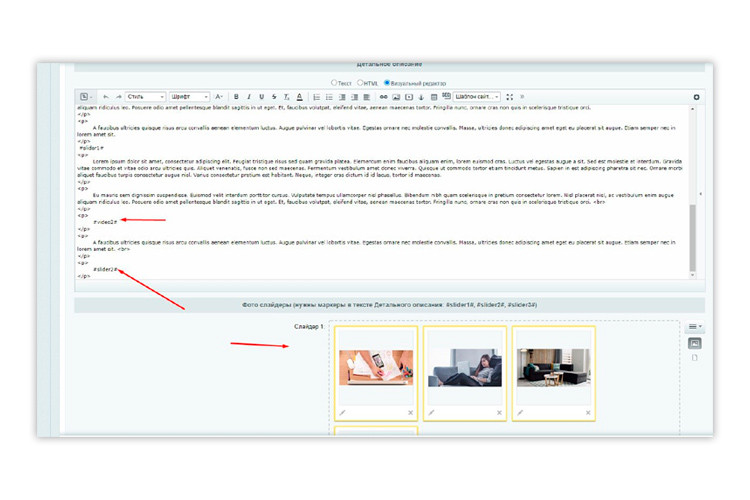
Task: Align text to the left
Action: [342, 97]
